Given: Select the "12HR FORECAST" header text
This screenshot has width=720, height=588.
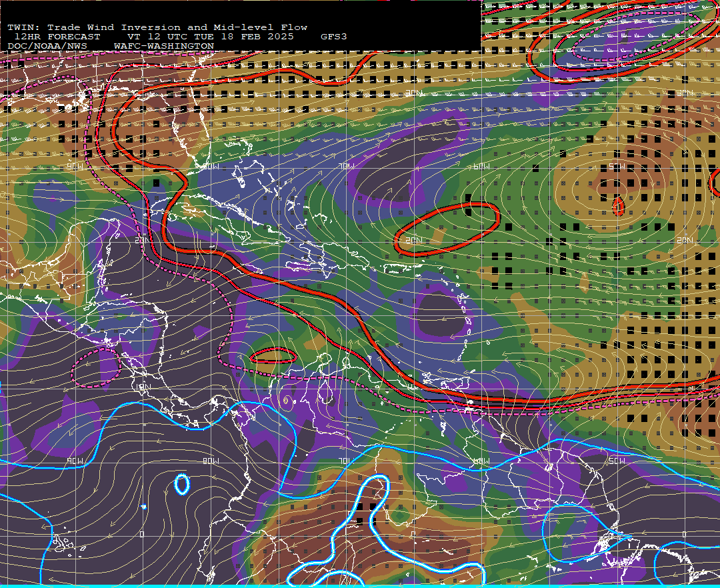Looking at the screenshot, I should tap(57, 37).
